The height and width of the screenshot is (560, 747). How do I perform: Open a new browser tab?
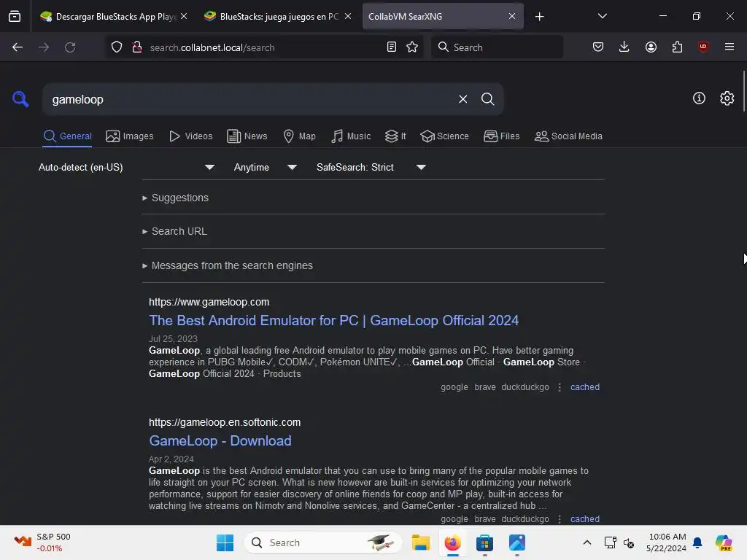[539, 17]
